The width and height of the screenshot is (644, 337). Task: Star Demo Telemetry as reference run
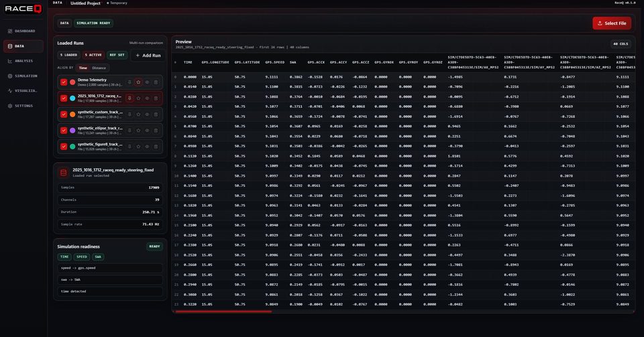[x=138, y=82]
